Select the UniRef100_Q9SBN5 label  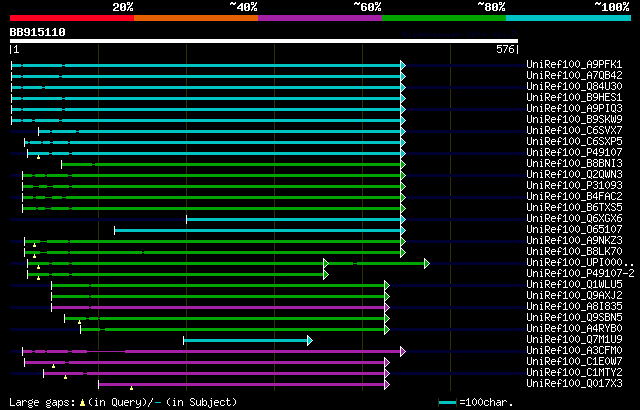tap(574, 318)
